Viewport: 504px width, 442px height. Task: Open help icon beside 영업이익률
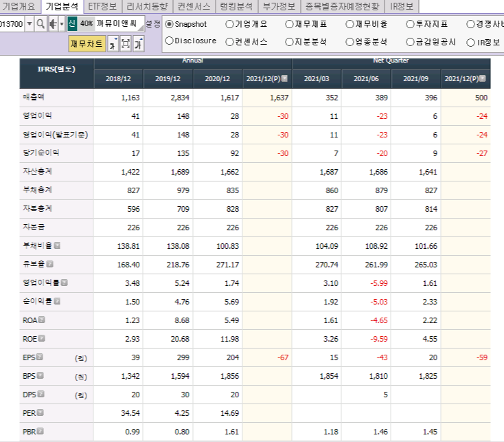pyautogui.click(x=65, y=283)
